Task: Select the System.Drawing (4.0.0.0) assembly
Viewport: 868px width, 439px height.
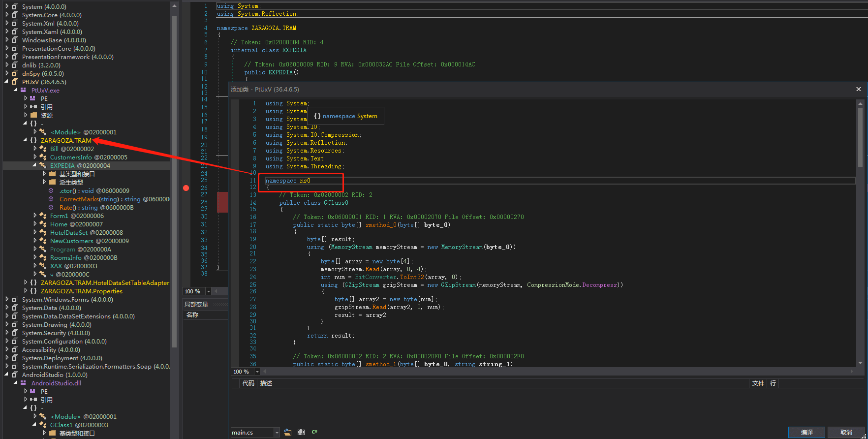Action: tap(57, 324)
